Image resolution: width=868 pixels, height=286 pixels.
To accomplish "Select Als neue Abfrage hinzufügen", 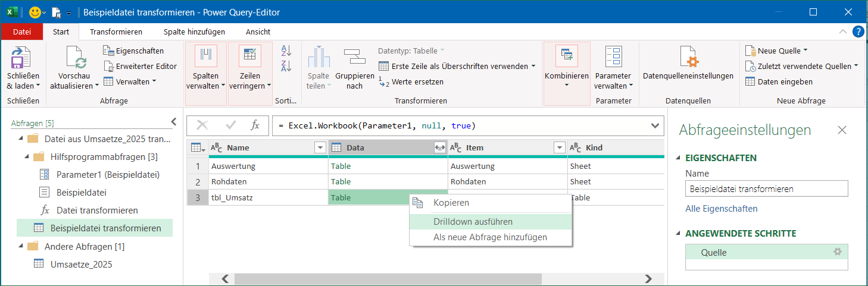I will tap(489, 237).
